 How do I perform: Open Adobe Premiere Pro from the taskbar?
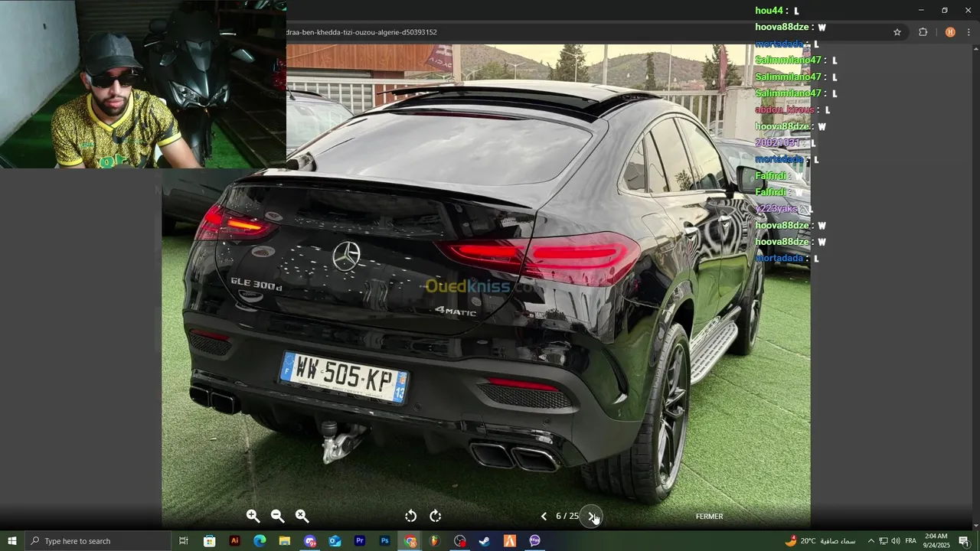[360, 541]
